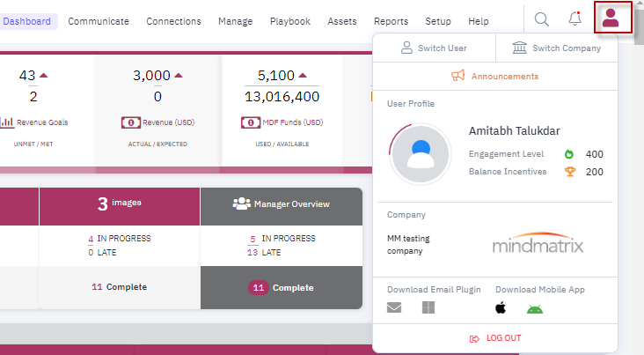
Task: Open the Reports menu
Action: (x=391, y=21)
